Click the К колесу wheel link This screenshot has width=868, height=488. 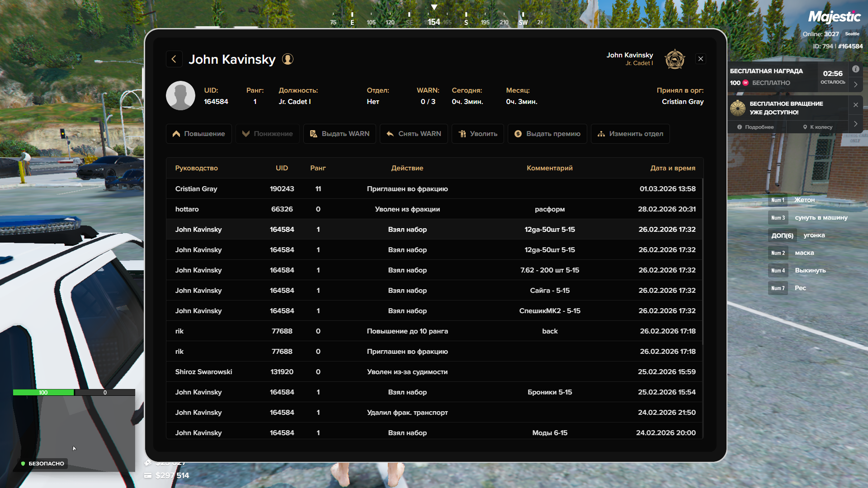817,127
